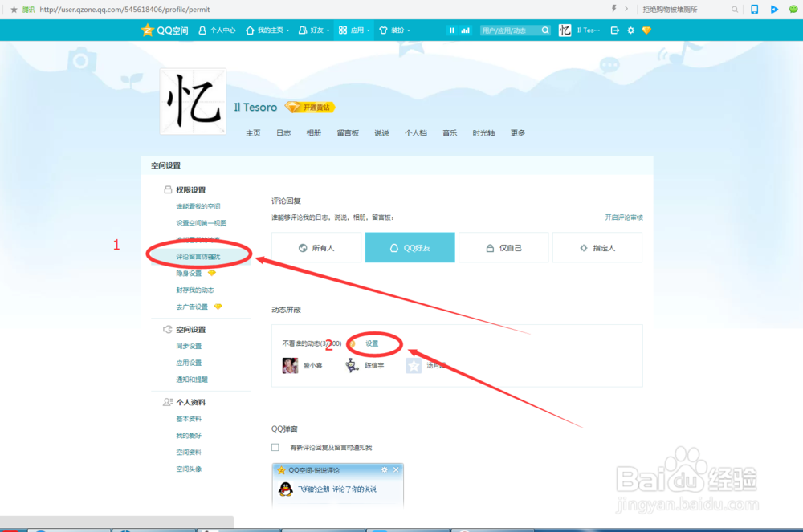The image size is (803, 532).
Task: Select the 指定人 comment permission option
Action: coord(597,248)
